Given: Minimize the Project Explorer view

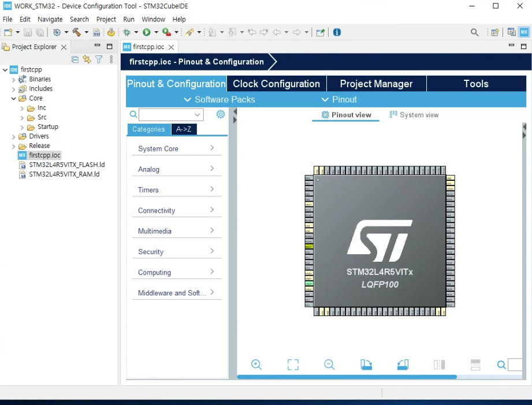Looking at the screenshot, I should click(98, 45).
